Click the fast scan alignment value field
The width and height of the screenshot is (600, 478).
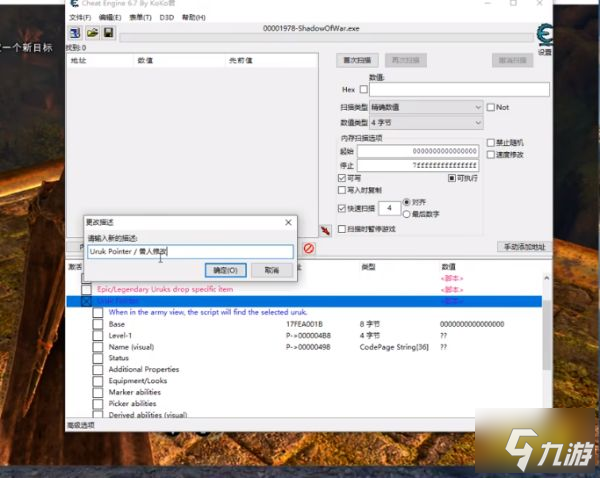coord(389,208)
